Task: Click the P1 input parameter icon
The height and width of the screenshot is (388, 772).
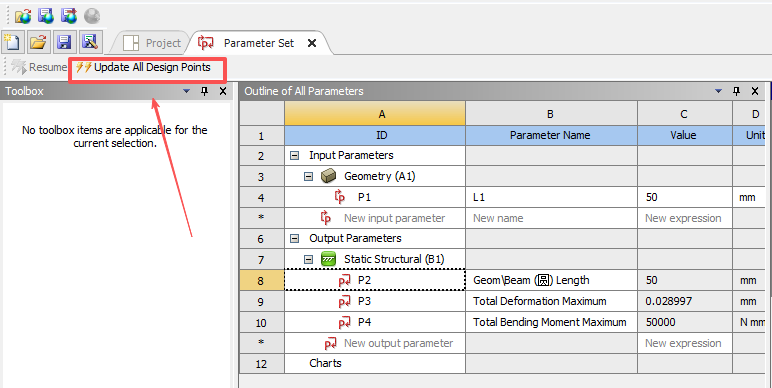Action: point(340,197)
